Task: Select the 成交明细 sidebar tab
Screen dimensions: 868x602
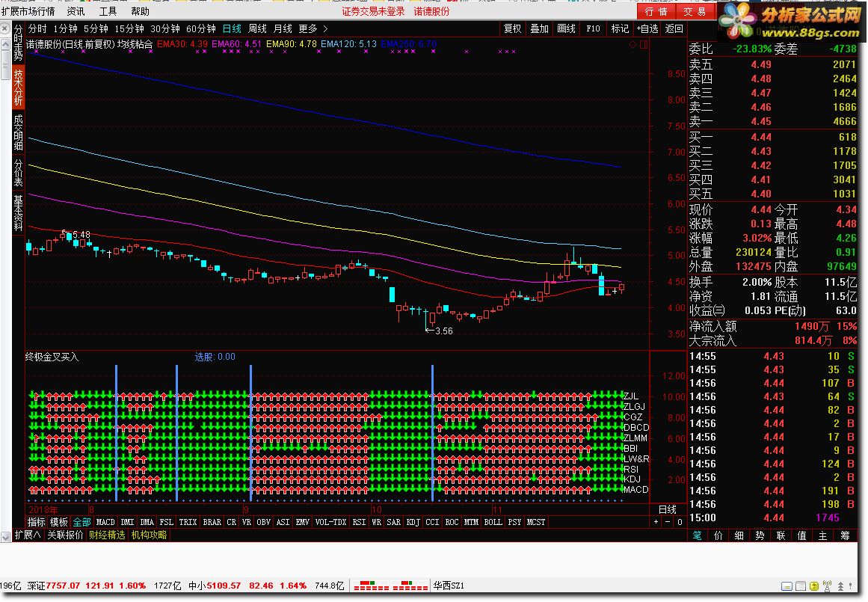Action: (18, 133)
